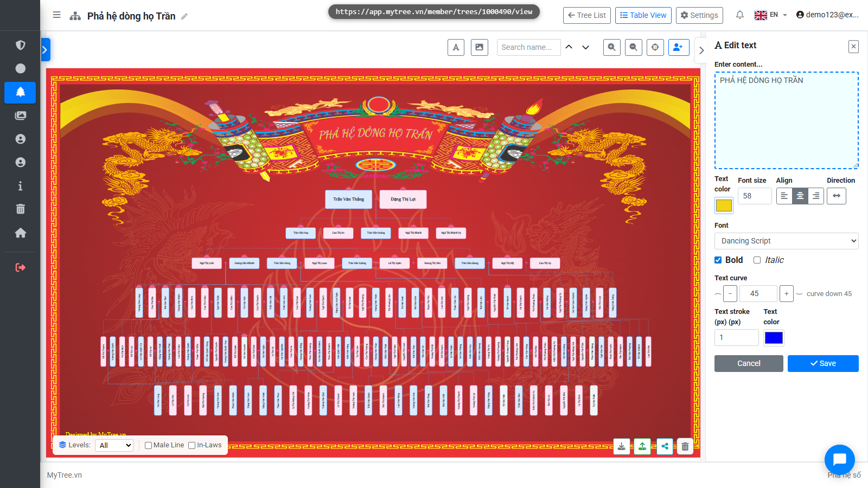
Task: Go to home icon in sidebar
Action: [20, 233]
